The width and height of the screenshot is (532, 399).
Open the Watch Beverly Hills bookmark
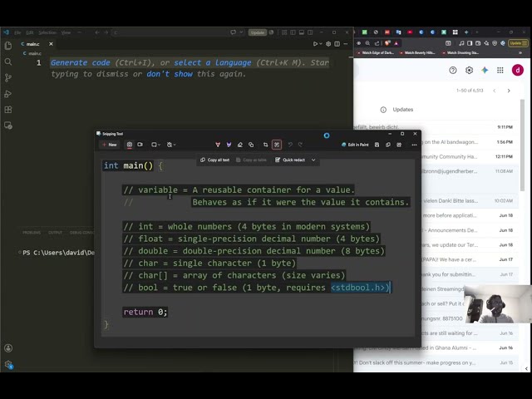[x=417, y=53]
